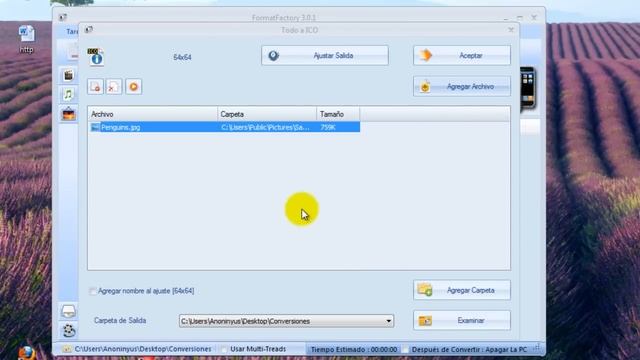The width and height of the screenshot is (640, 360).
Task: Open the advanced film reel tools icon
Action: pyautogui.click(x=69, y=330)
